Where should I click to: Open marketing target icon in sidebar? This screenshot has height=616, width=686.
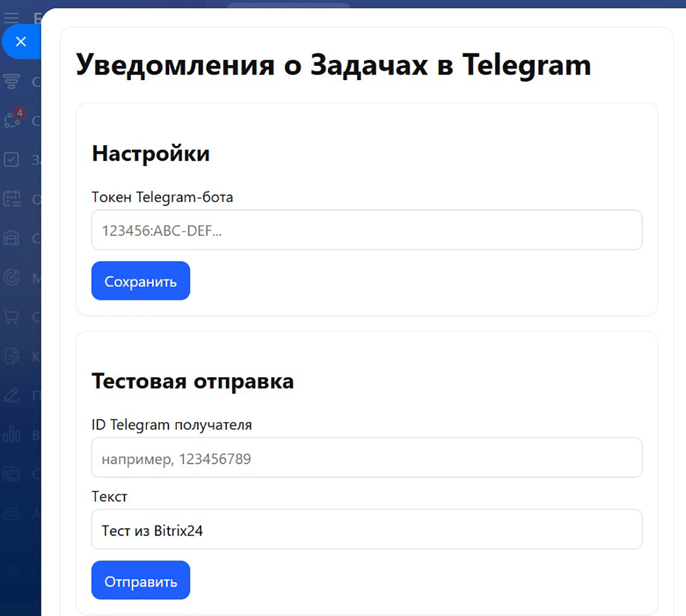(12, 277)
